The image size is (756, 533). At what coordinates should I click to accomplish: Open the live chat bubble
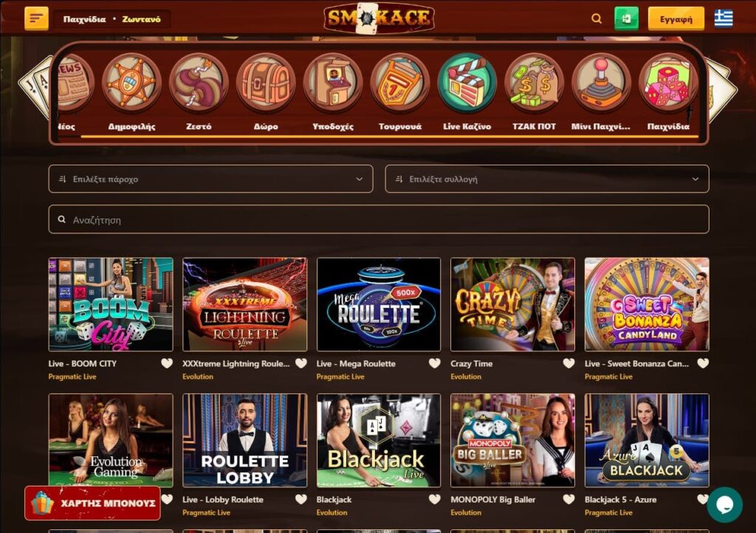click(x=725, y=504)
